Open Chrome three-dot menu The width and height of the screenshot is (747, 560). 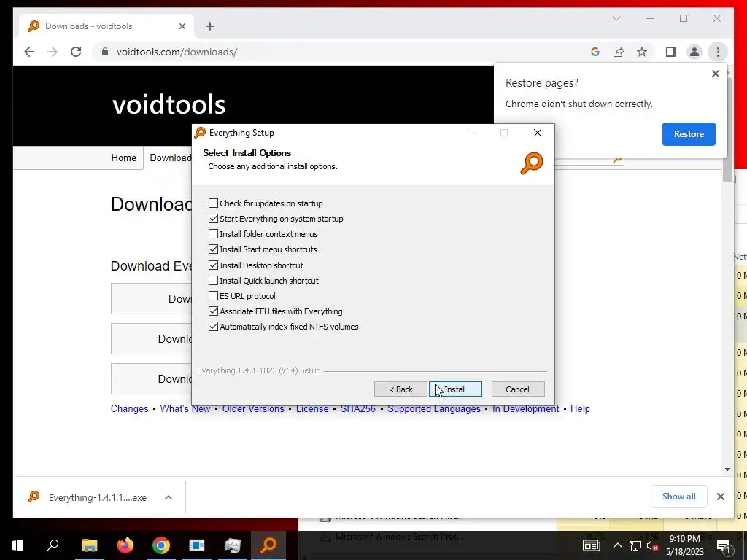click(718, 52)
